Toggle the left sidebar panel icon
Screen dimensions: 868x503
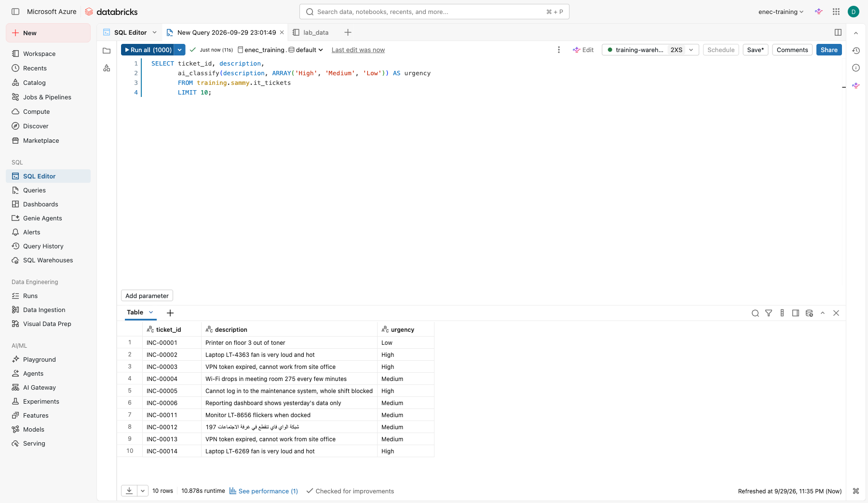15,12
